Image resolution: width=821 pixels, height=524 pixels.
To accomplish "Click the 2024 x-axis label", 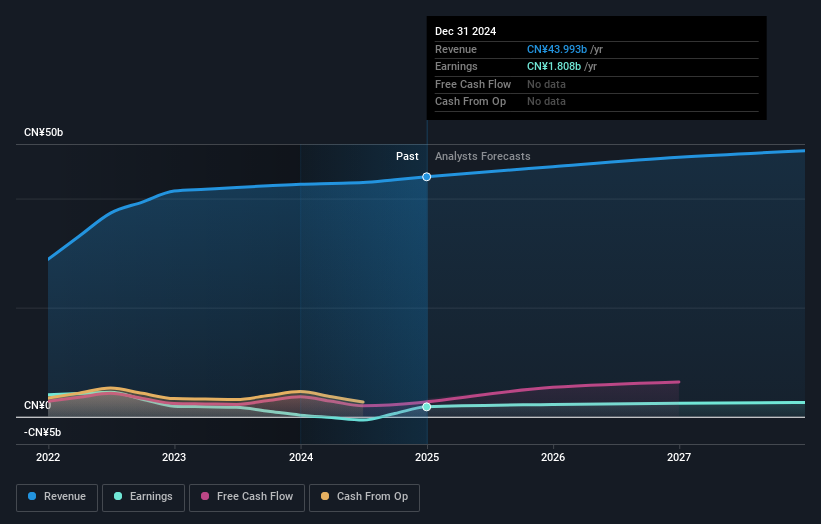I will [x=301, y=457].
